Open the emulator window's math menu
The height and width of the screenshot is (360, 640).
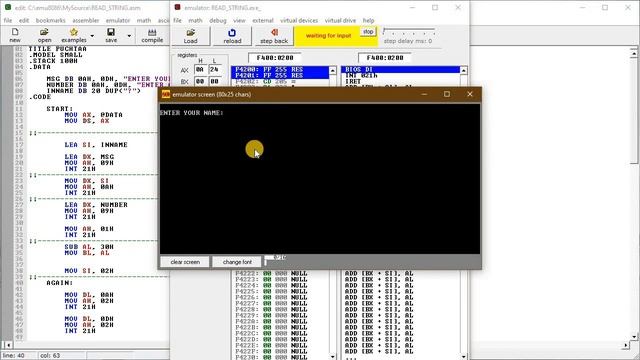pyautogui.click(x=195, y=20)
